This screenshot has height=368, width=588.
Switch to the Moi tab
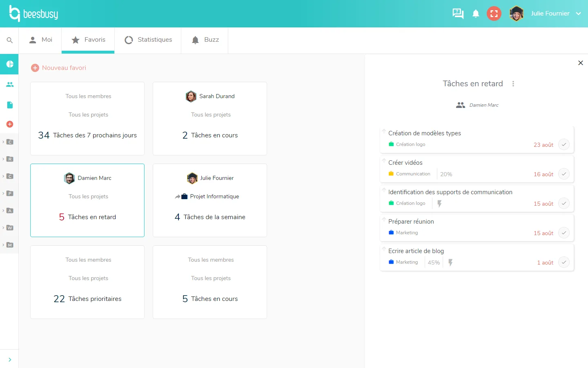(40, 40)
